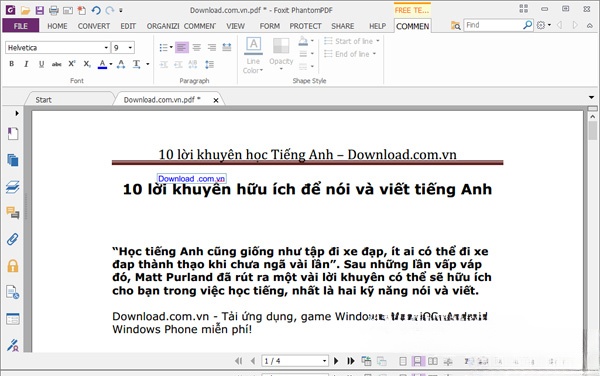This screenshot has height=376, width=600.
Task: Redo the last undone action
Action: [x=110, y=10]
